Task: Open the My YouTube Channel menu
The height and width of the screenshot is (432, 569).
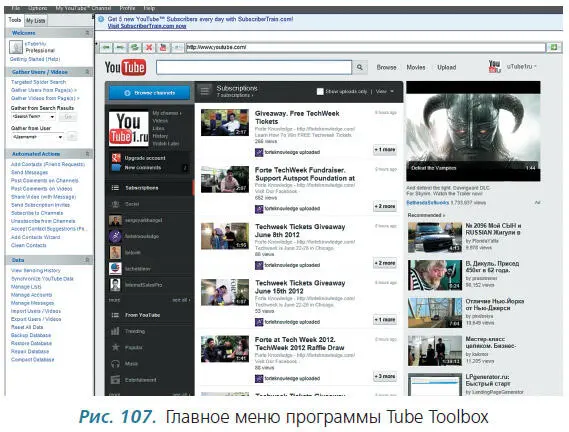Action: 83,8
